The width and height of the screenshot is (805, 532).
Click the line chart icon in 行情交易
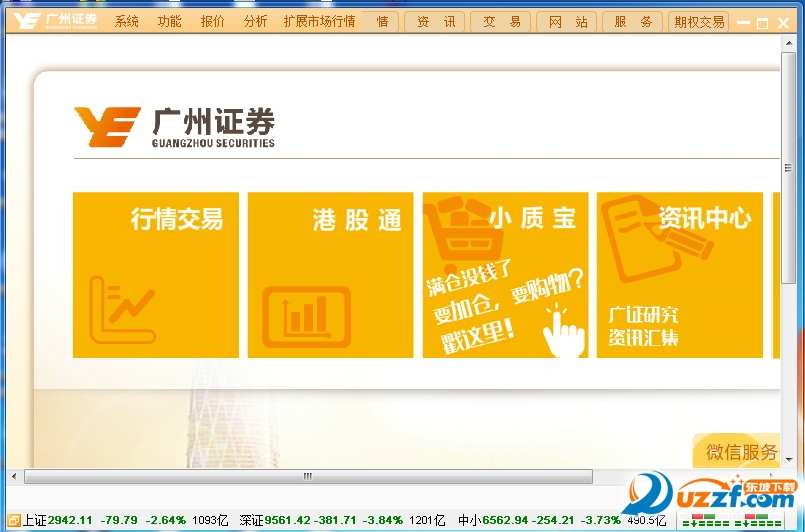coord(122,310)
